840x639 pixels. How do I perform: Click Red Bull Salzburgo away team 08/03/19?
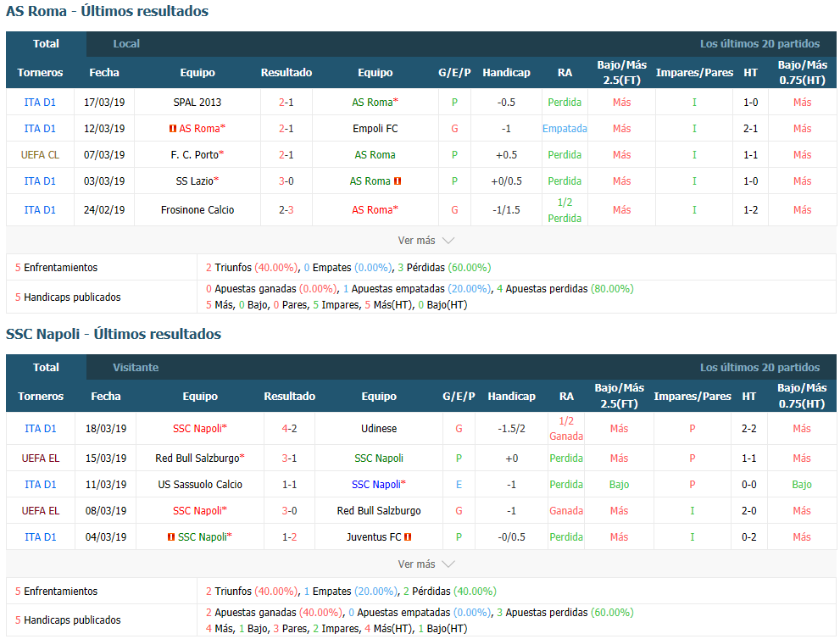click(x=379, y=510)
